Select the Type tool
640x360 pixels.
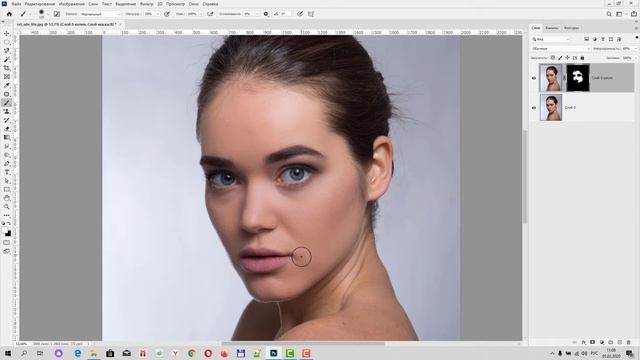click(7, 172)
